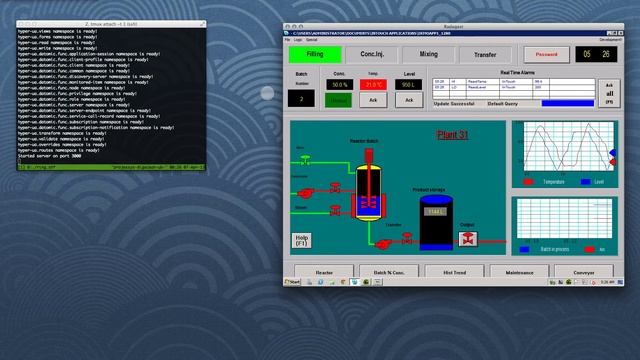
Task: Open the Logic menu
Action: pos(298,40)
